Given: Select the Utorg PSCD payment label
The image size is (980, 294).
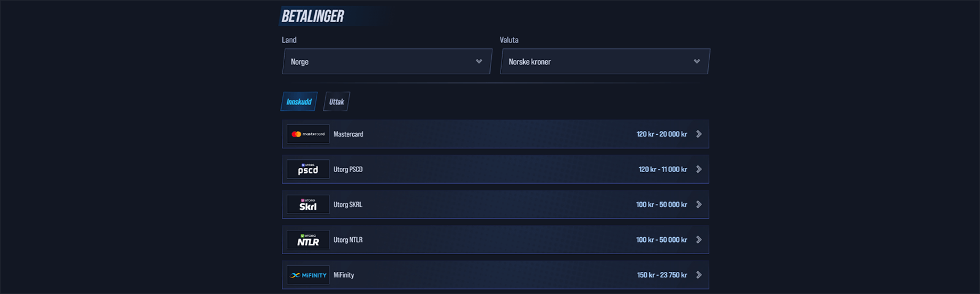Looking at the screenshot, I should (348, 170).
